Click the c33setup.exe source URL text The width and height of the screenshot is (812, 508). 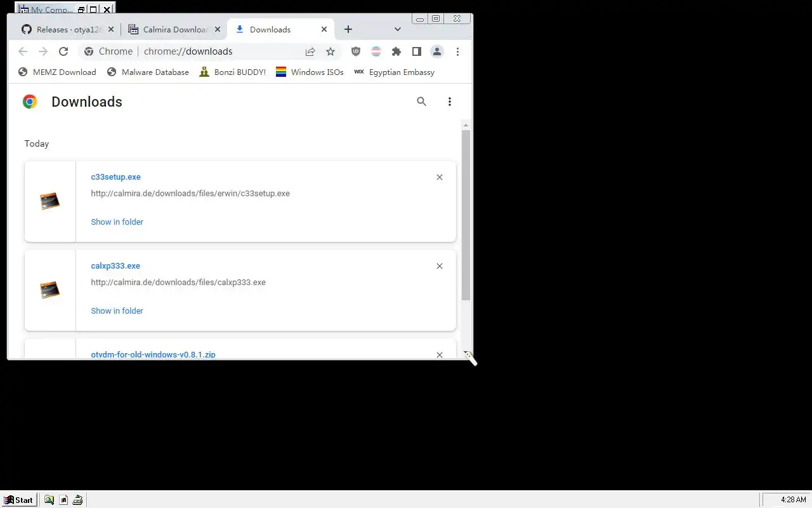click(190, 194)
